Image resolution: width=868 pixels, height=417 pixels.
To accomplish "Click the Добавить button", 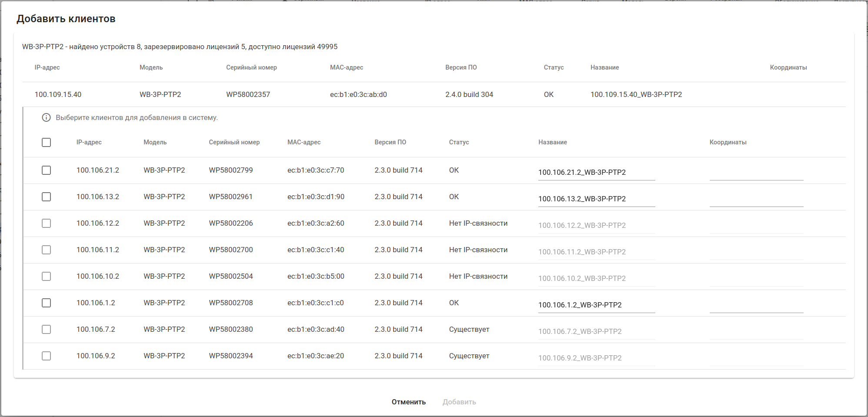I will point(459,402).
